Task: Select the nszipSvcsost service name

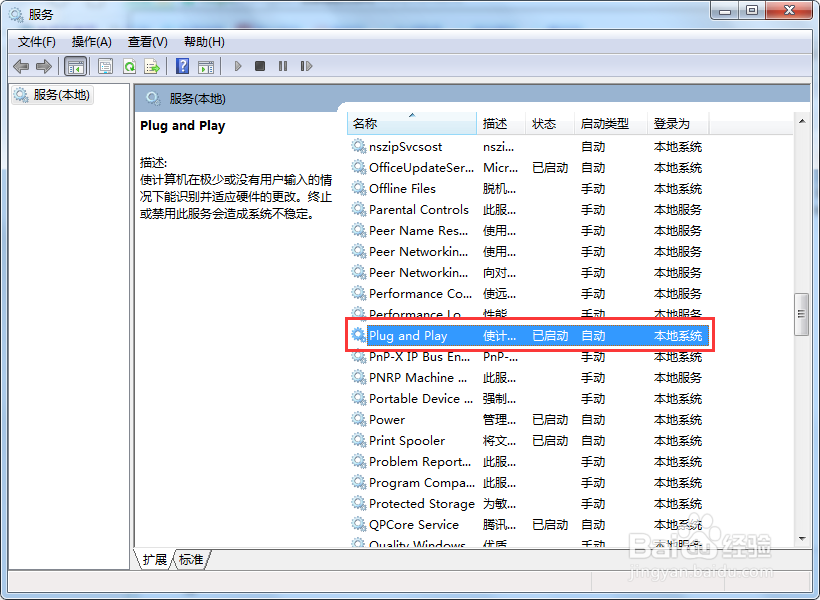Action: 405,146
